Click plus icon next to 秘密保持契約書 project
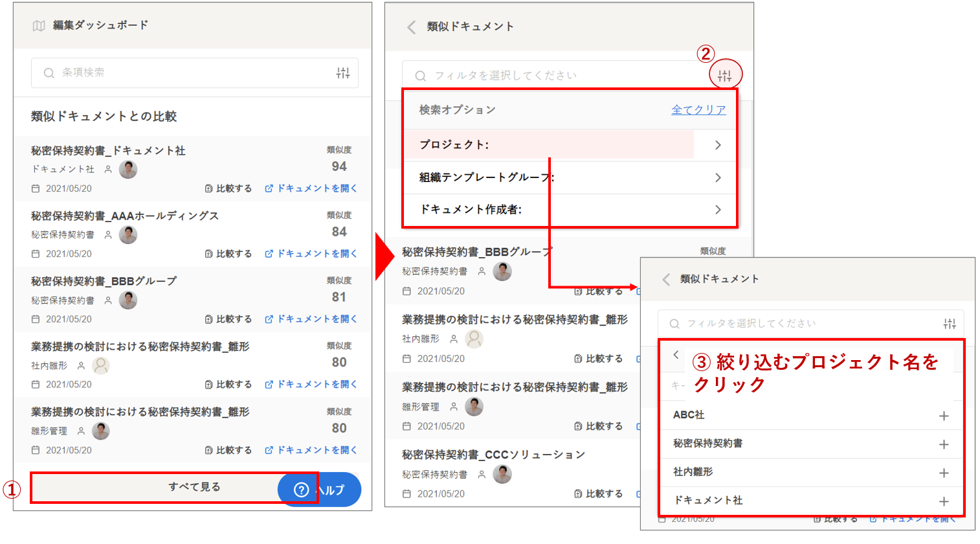Screen dimensions: 980x544 click(x=944, y=444)
